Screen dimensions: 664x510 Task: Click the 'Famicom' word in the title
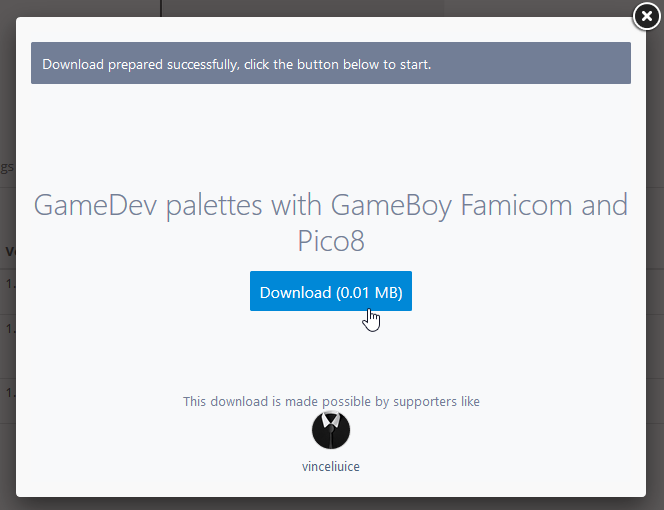[x=517, y=205]
